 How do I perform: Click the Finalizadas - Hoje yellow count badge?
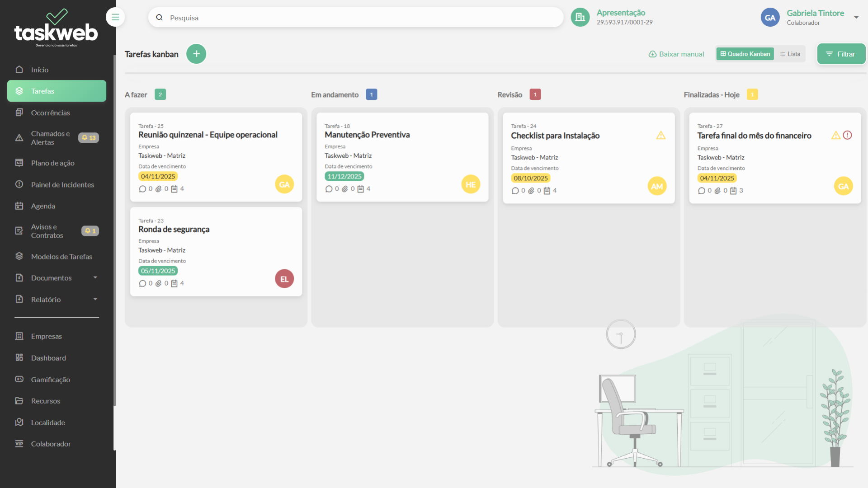(x=752, y=94)
